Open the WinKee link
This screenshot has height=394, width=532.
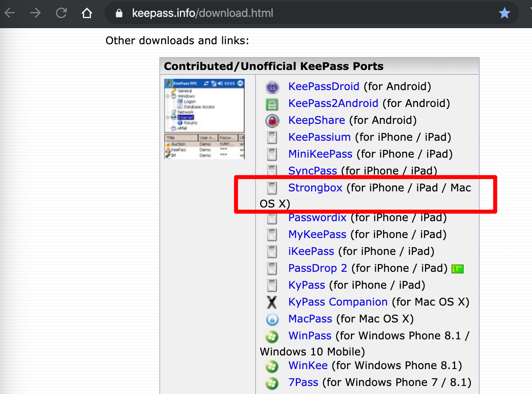click(x=308, y=365)
